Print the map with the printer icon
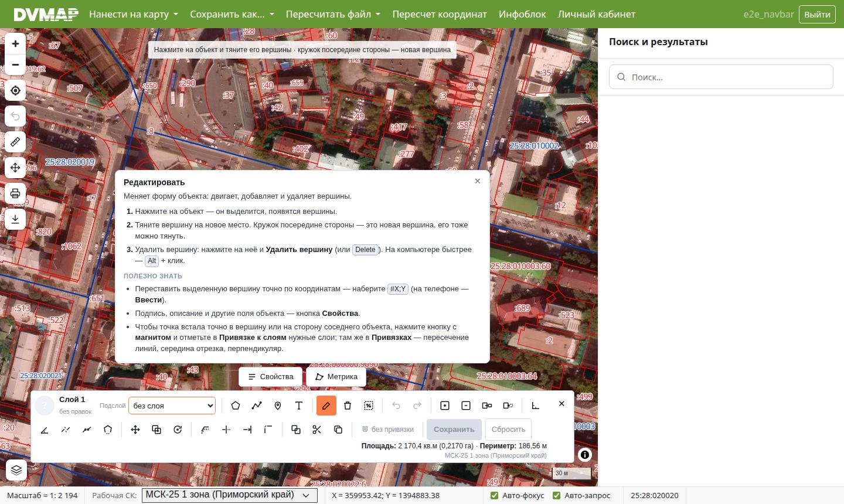 coord(15,193)
